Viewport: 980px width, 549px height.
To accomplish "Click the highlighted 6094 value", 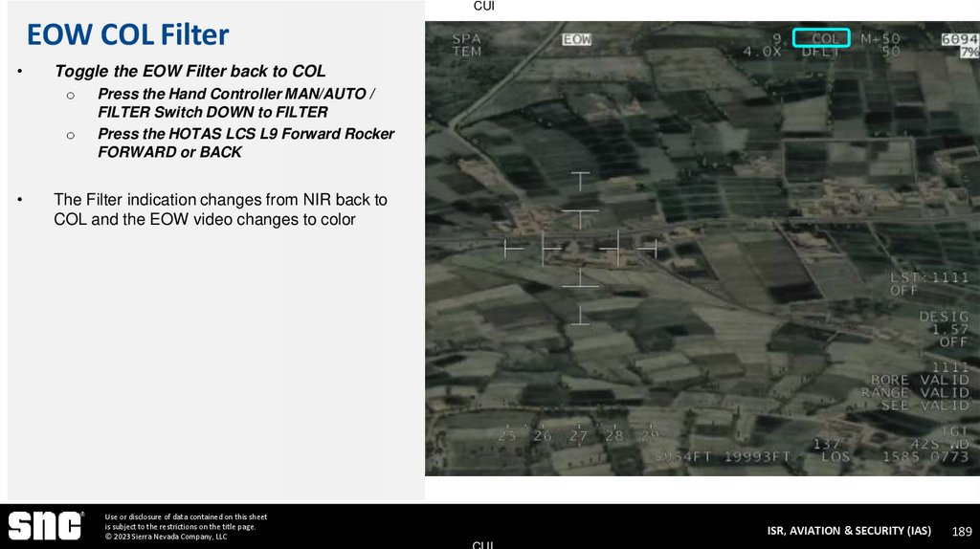I will pyautogui.click(x=960, y=38).
